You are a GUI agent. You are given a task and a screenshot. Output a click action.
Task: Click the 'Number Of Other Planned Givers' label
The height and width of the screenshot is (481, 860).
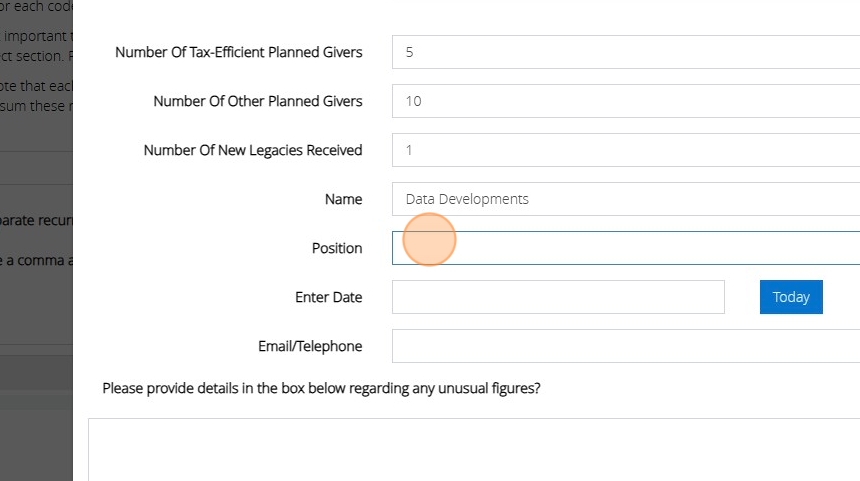(x=257, y=101)
